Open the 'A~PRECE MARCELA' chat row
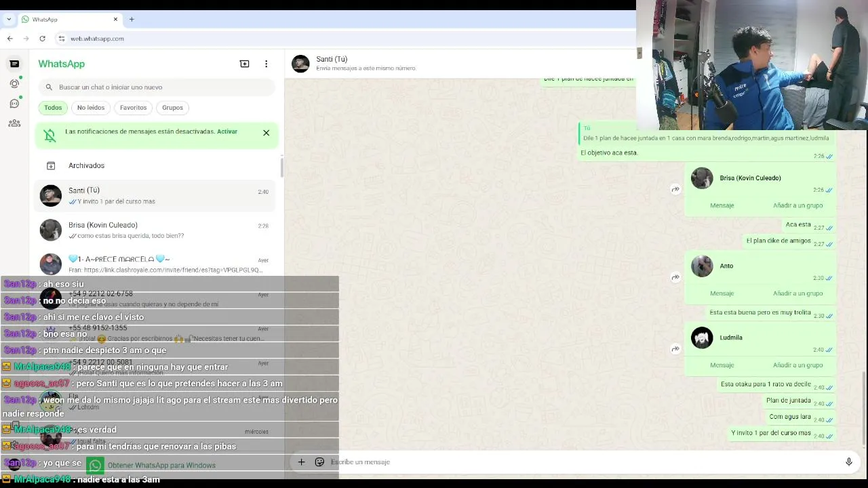The height and width of the screenshot is (488, 868). (x=156, y=264)
